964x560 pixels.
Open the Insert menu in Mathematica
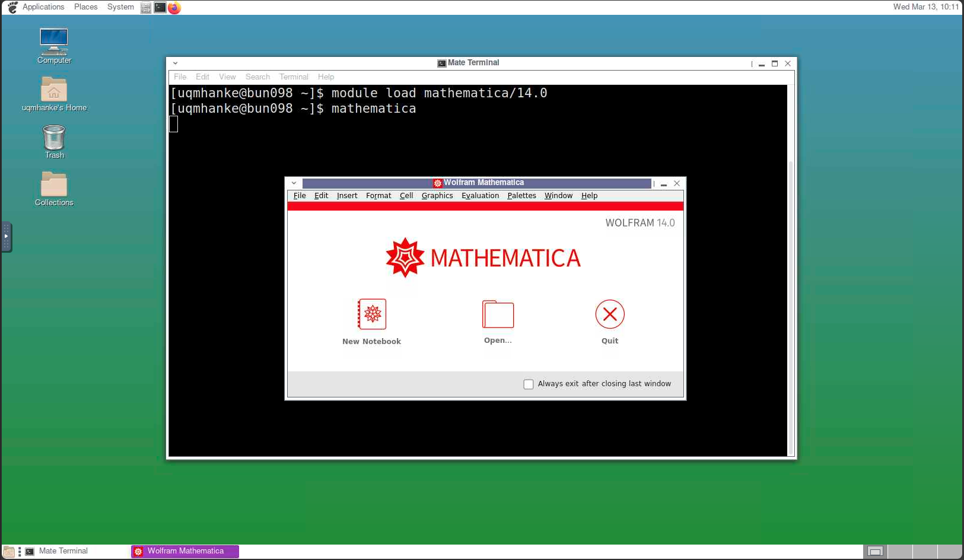(x=347, y=196)
